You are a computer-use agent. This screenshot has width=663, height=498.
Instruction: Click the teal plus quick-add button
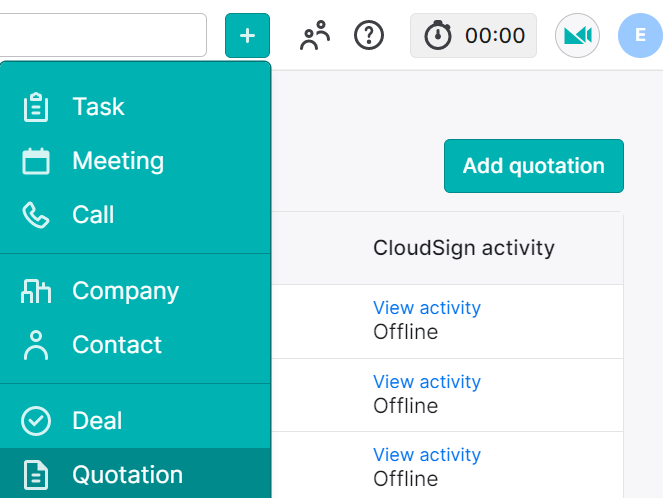pyautogui.click(x=247, y=36)
